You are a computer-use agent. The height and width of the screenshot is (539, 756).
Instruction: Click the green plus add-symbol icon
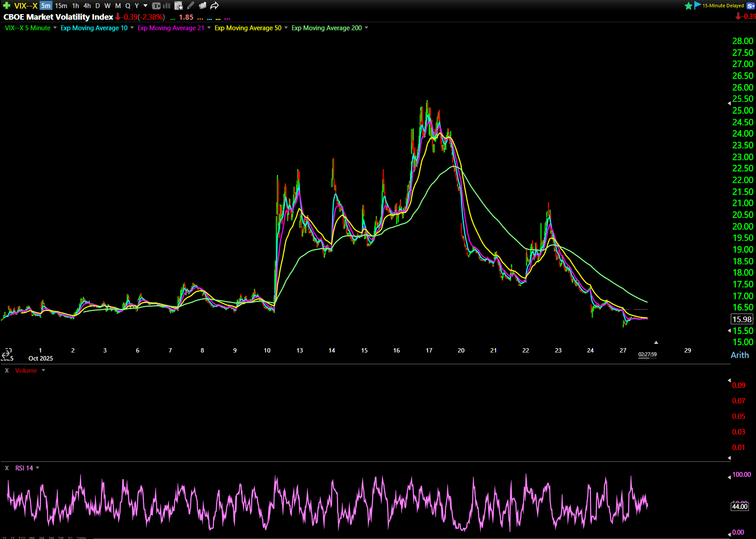[x=6, y=6]
